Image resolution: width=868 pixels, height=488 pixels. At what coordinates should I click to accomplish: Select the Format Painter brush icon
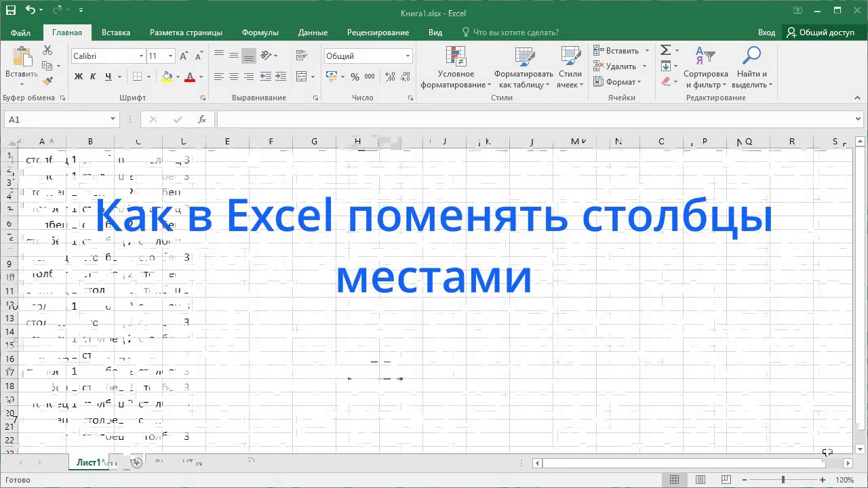[47, 81]
